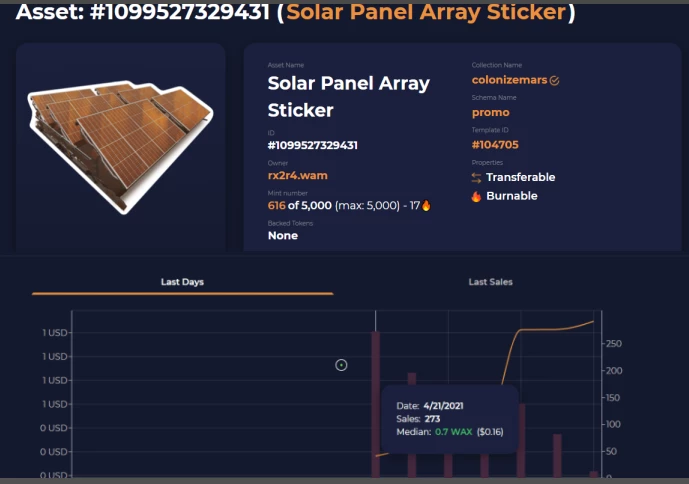Click the 4/21/2021 chart tooltip
Image resolution: width=689 pixels, height=484 pixels.
pos(450,419)
